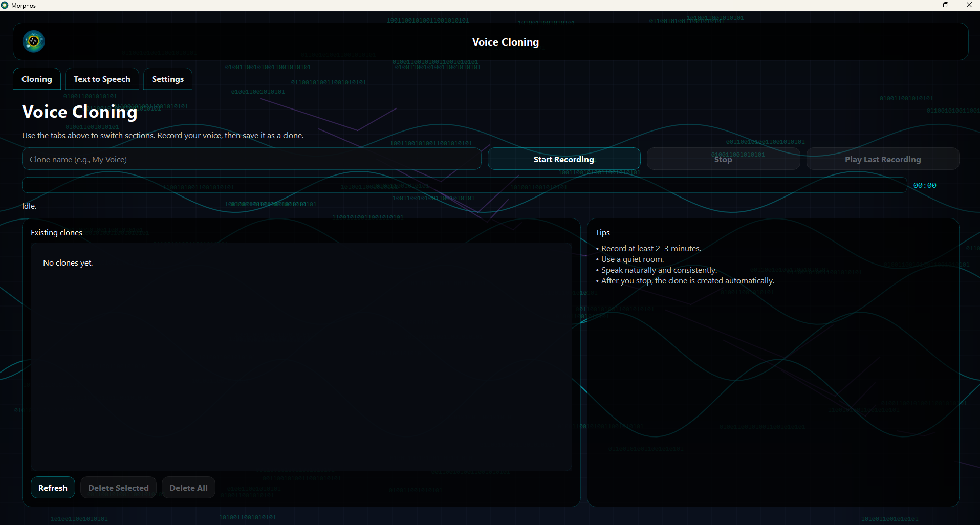Screen dimensions: 980x525
Task: Click the Voice Cloning header title
Action: 505,42
